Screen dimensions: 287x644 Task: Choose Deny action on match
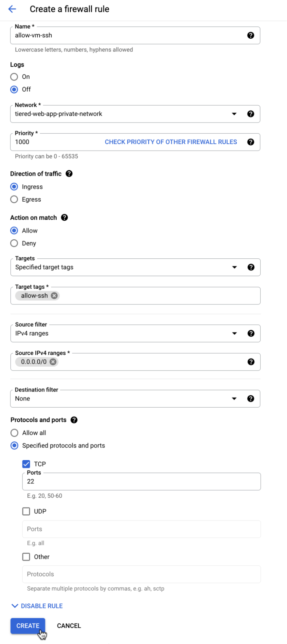[14, 243]
